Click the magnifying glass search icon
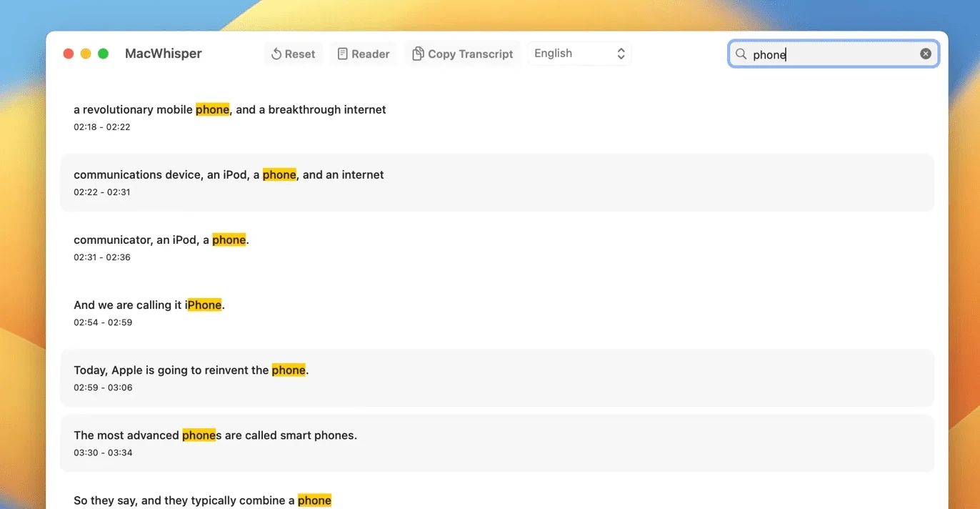The height and width of the screenshot is (509, 980). point(741,54)
